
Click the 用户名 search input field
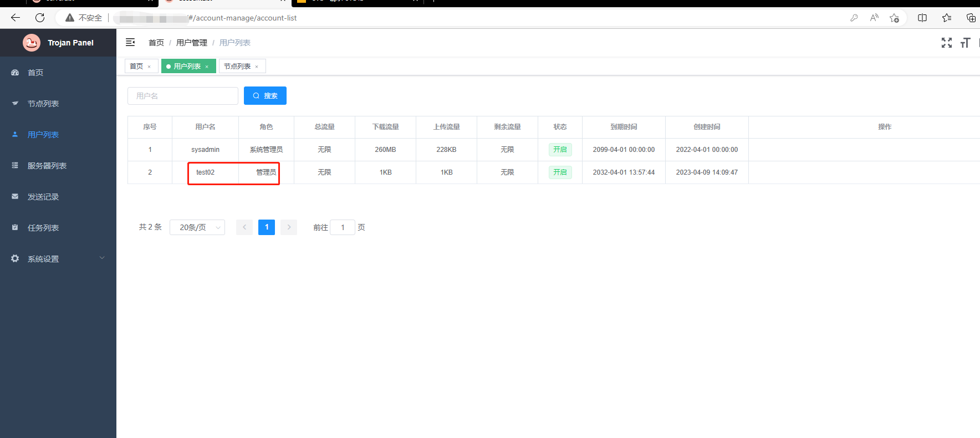tap(182, 96)
